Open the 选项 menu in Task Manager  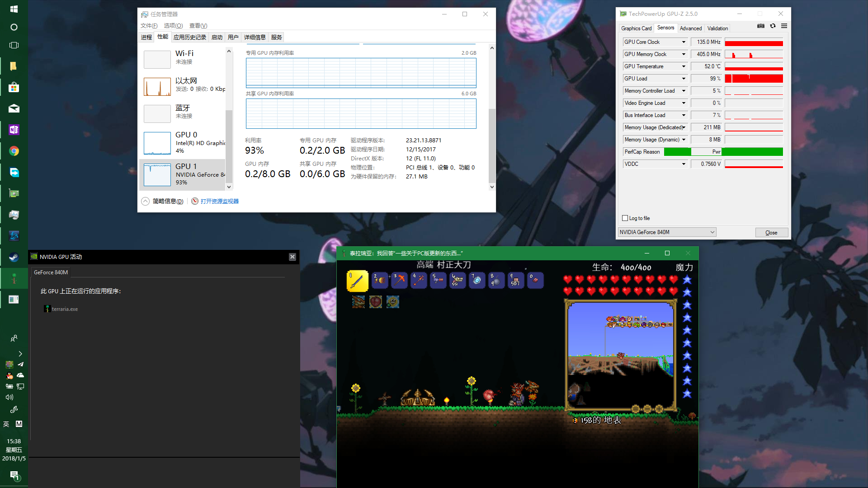tap(173, 25)
